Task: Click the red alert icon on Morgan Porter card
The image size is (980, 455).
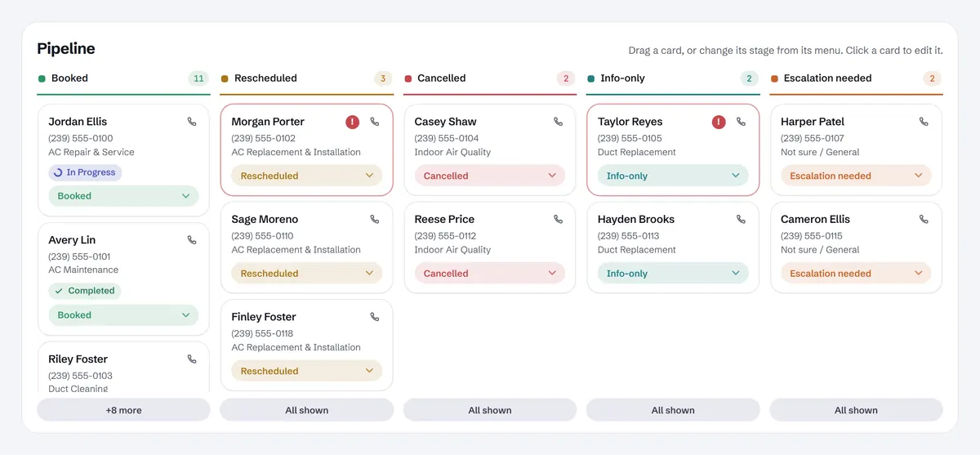Action: pyautogui.click(x=352, y=122)
